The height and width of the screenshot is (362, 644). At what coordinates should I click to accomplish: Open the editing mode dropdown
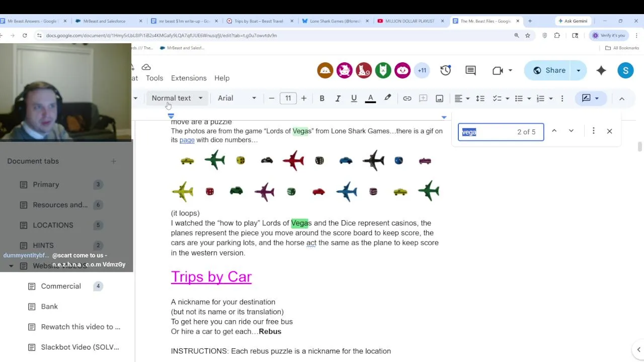(x=591, y=99)
